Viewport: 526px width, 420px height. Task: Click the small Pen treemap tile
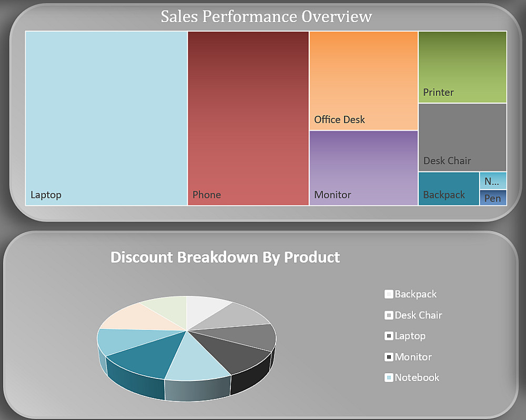point(493,198)
